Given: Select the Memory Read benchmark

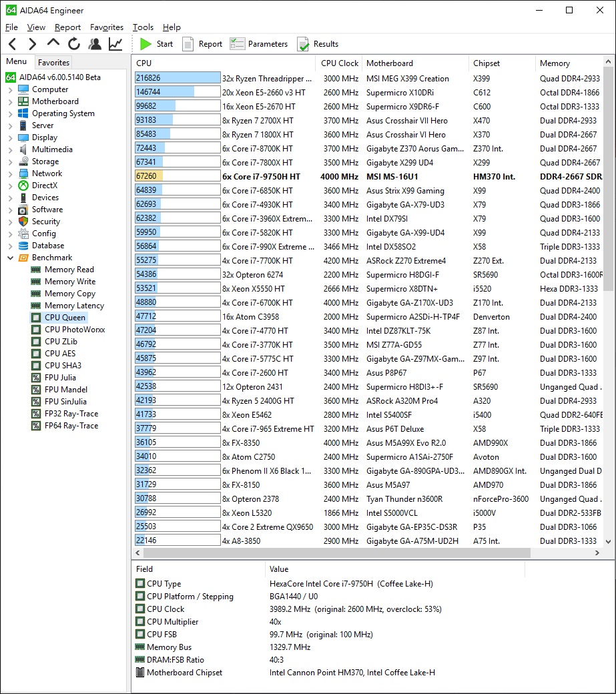Looking at the screenshot, I should 69,270.
